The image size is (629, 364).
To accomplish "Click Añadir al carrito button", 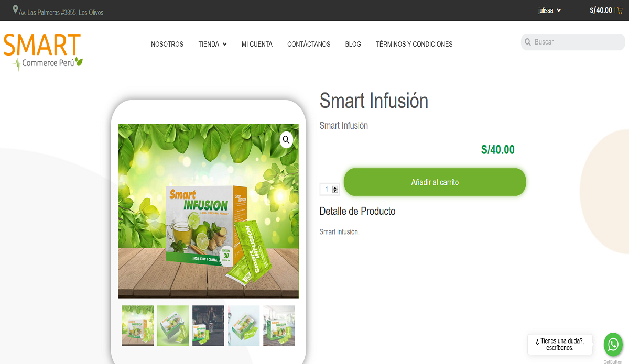I will pos(435,182).
